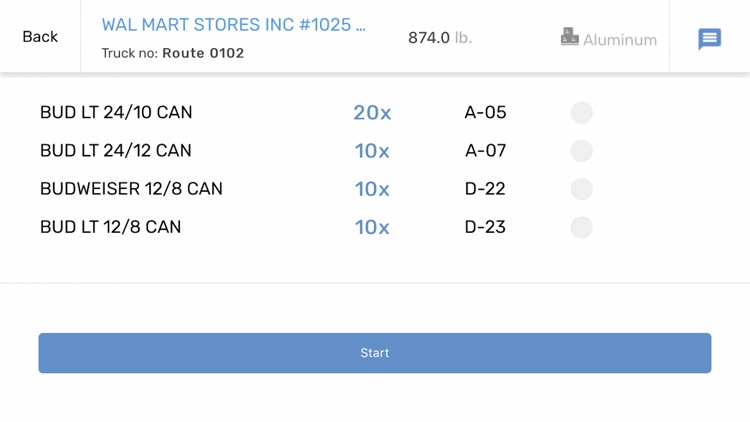Mark BUD LT 24/12 CAN as picked
750x422 pixels.
[x=581, y=151]
